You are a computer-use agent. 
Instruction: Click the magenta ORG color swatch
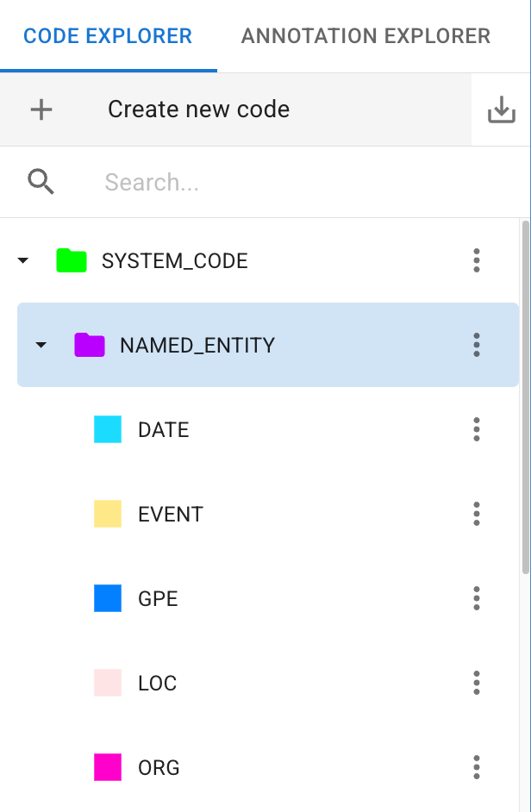[x=108, y=767]
